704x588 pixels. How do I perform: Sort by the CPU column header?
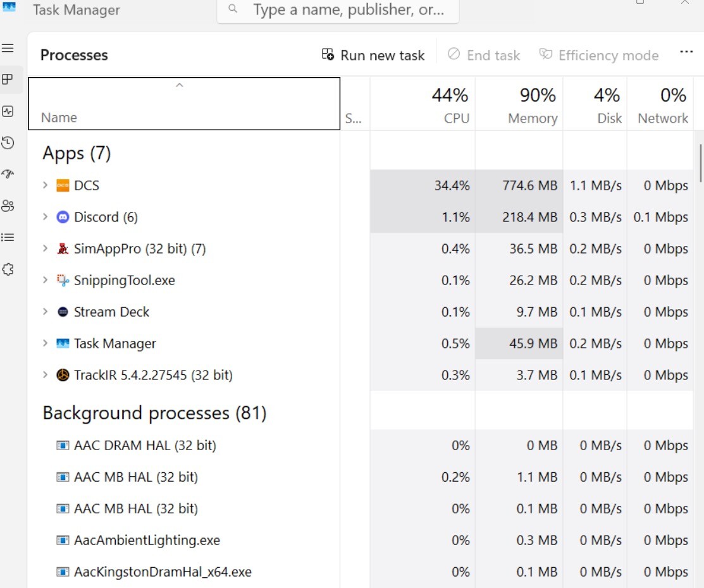(x=423, y=104)
